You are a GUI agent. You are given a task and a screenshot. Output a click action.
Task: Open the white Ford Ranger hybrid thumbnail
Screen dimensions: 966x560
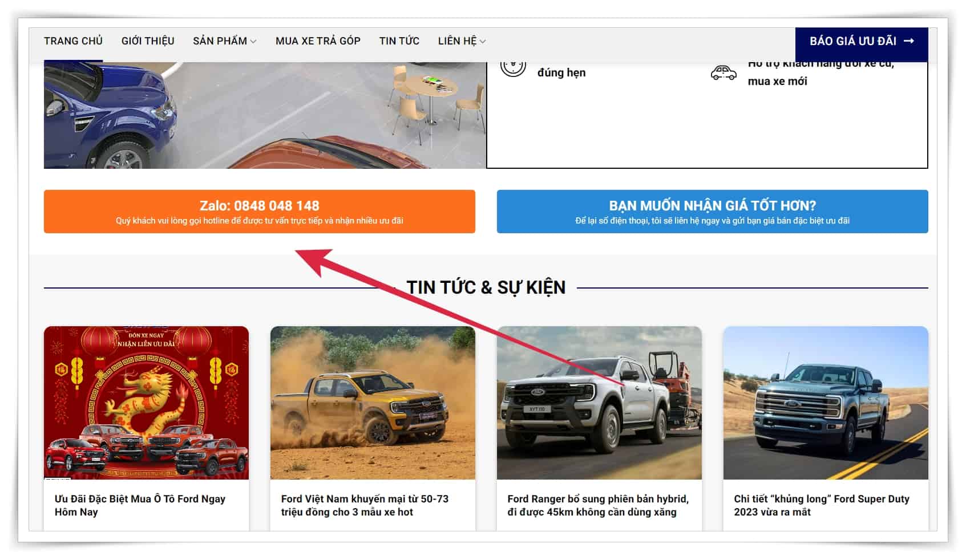click(599, 403)
